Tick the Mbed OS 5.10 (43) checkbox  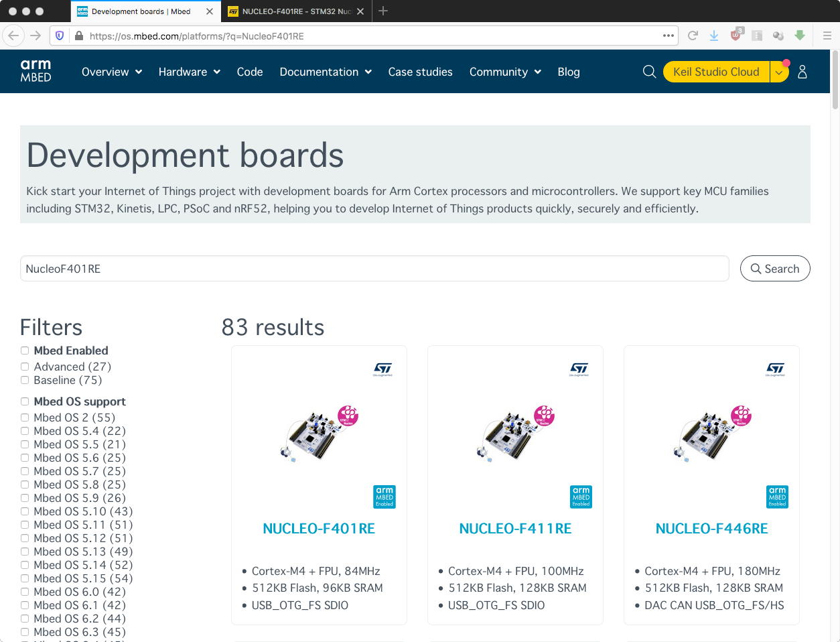point(25,511)
